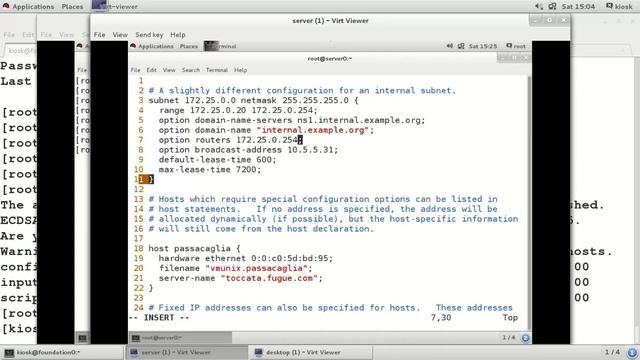Open terminal Help menu

pos(240,70)
